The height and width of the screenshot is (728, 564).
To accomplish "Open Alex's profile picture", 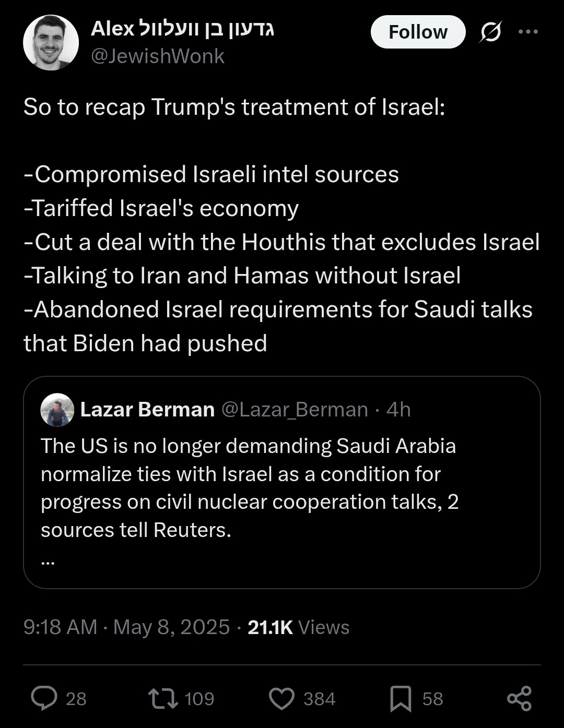I will click(x=51, y=42).
